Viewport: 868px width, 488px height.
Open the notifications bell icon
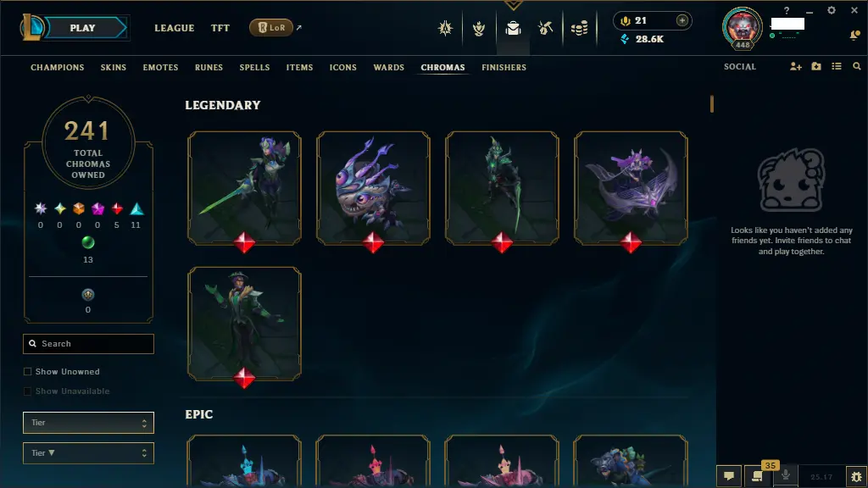[854, 36]
